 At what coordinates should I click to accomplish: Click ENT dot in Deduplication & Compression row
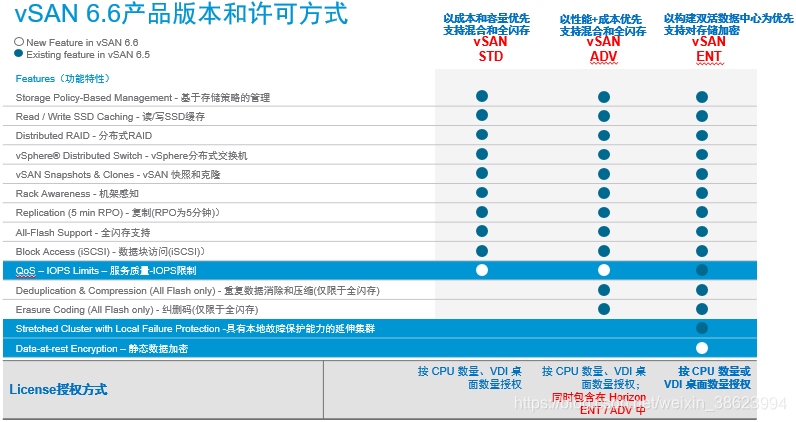tap(702, 290)
